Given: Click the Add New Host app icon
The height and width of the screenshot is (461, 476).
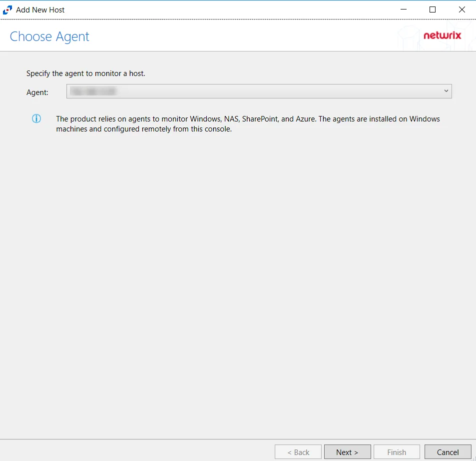Looking at the screenshot, I should tap(7, 10).
